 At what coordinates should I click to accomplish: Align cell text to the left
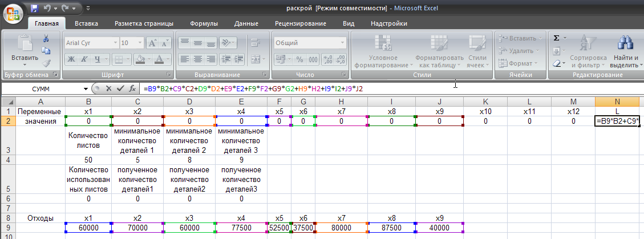point(185,58)
